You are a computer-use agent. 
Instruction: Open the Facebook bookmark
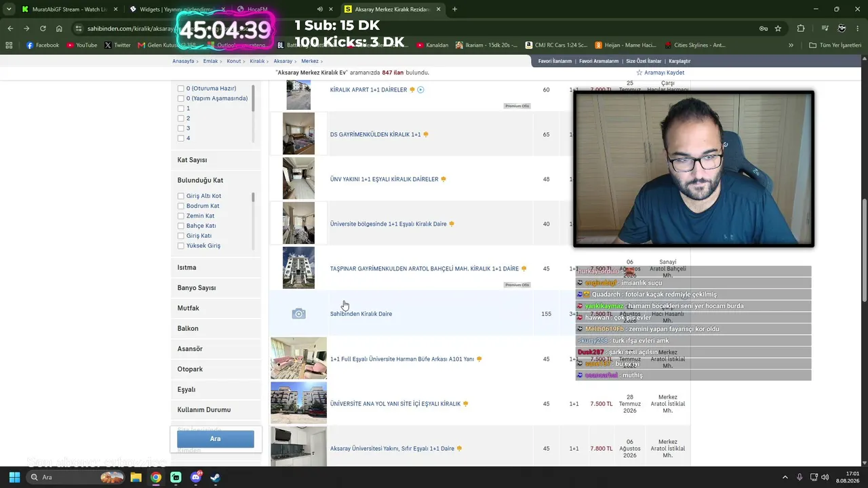click(43, 45)
